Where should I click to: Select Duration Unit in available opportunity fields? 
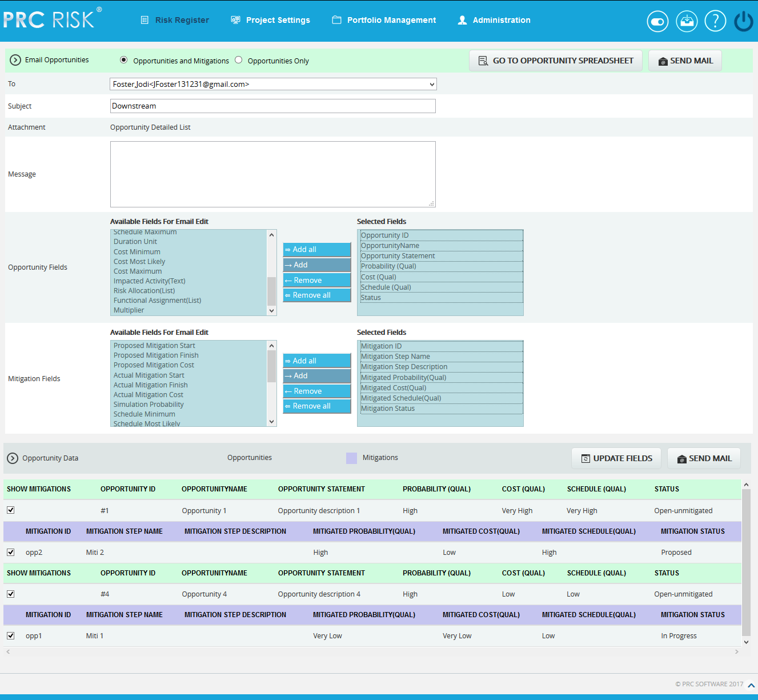135,242
